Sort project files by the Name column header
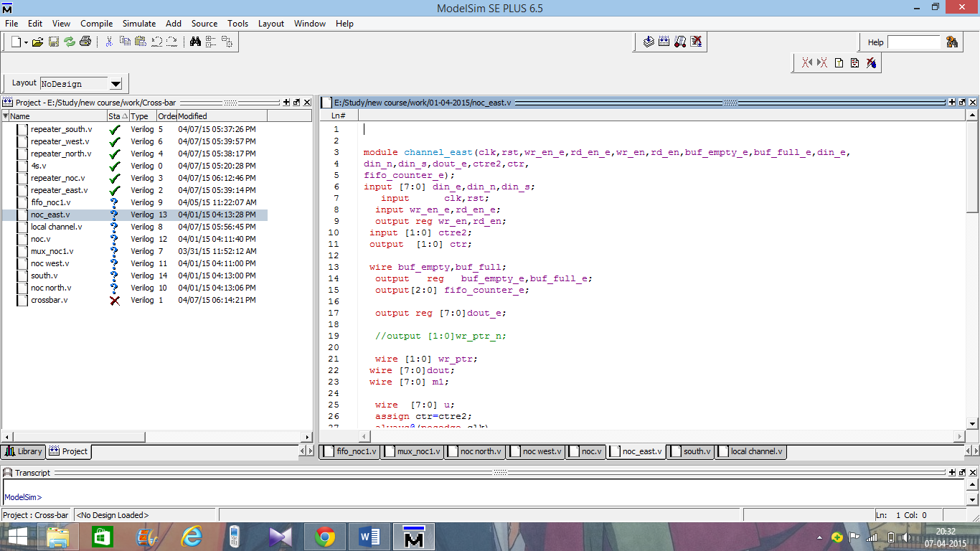The image size is (980, 551). [x=58, y=116]
